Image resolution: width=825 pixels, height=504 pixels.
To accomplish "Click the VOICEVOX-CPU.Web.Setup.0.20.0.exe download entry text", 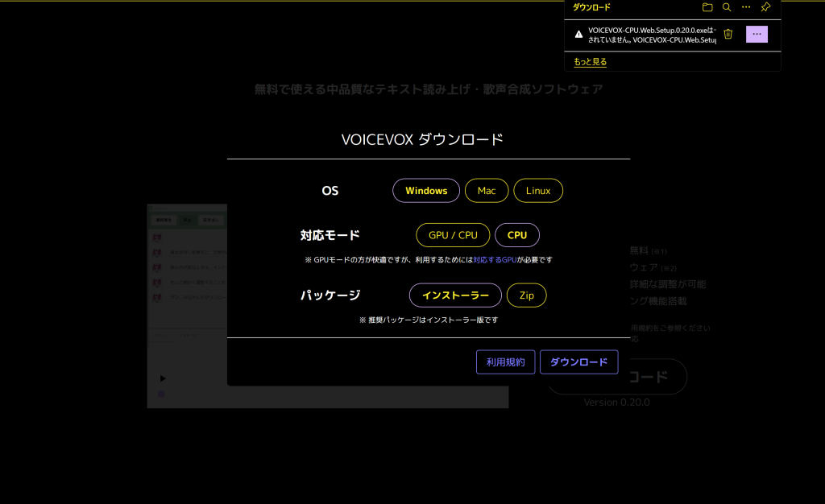I will 651,34.
